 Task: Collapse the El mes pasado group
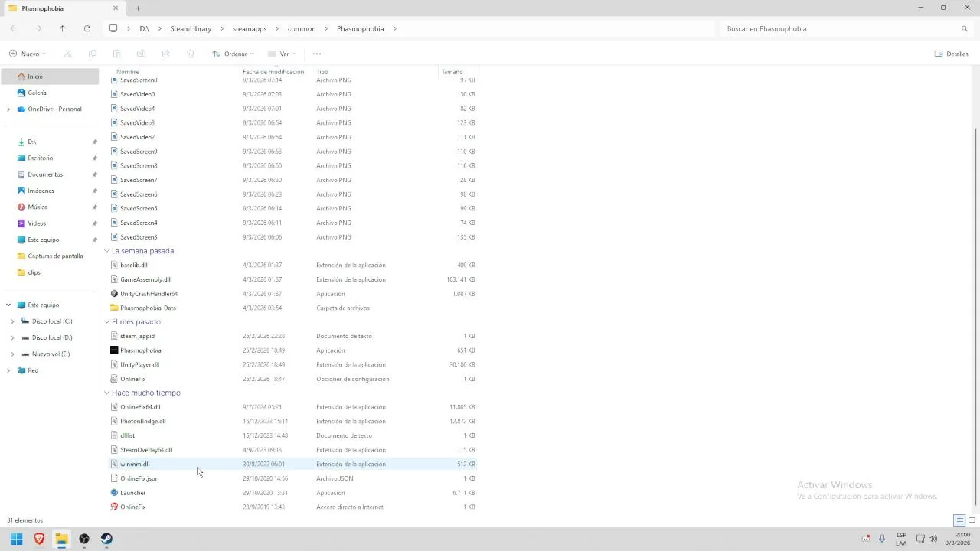(x=107, y=322)
